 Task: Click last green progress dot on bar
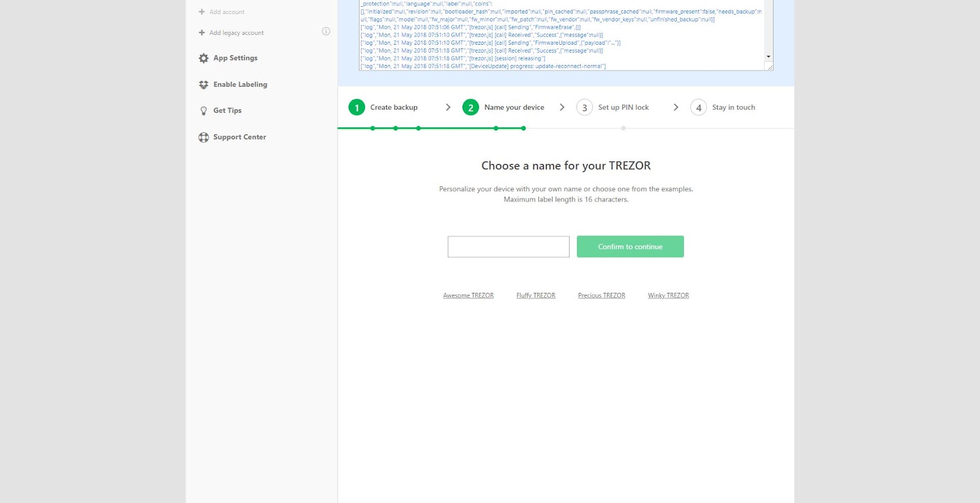pyautogui.click(x=523, y=128)
